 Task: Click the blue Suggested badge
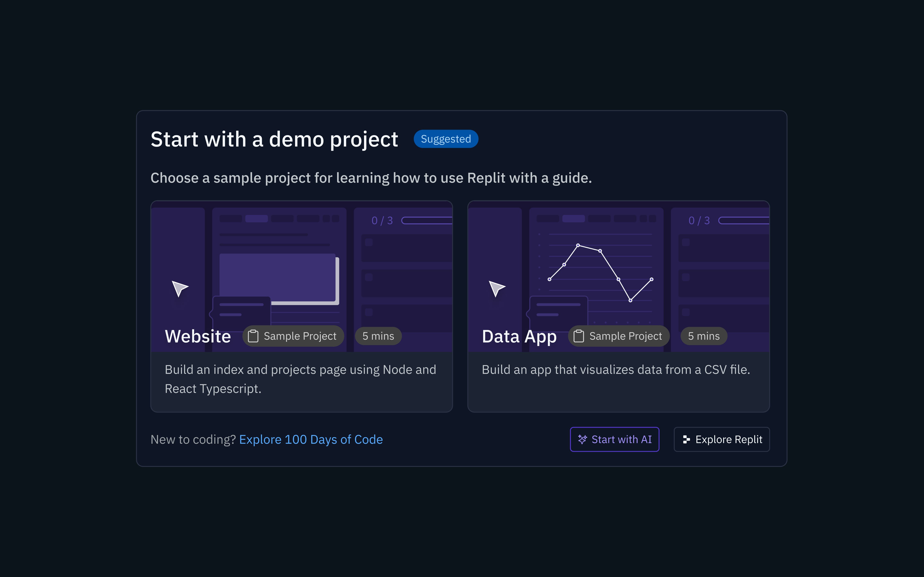point(445,139)
